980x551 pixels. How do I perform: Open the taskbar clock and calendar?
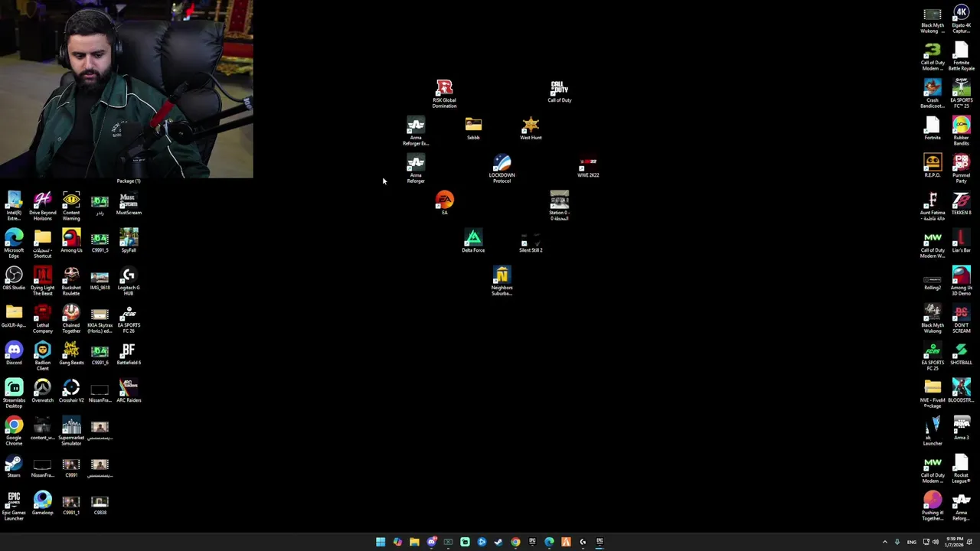tap(954, 542)
